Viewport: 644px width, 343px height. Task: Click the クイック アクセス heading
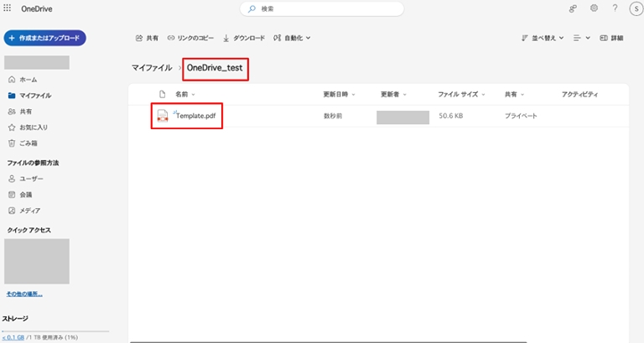click(x=29, y=230)
